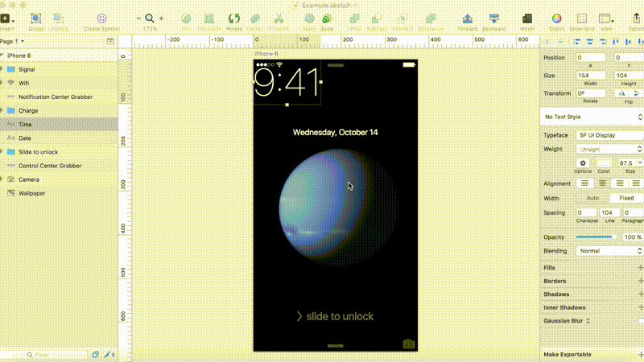Viewport: 644px width, 362px height.
Task: Open the text Color swatch
Action: point(604,163)
